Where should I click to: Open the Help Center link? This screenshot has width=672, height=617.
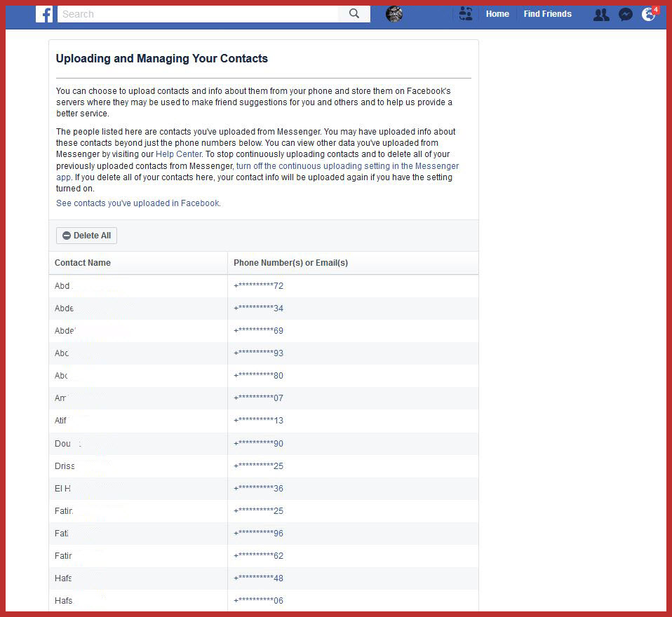(178, 154)
